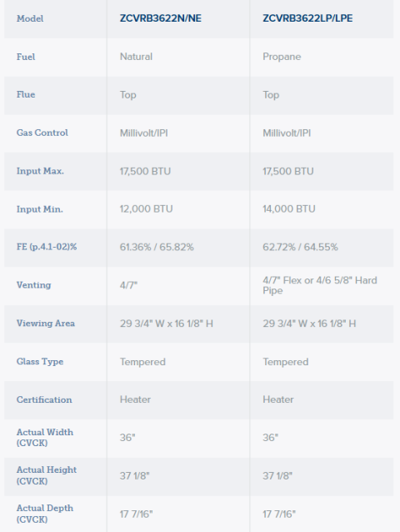Select the 61.36% / 65.82% efficiency value

pos(157,247)
